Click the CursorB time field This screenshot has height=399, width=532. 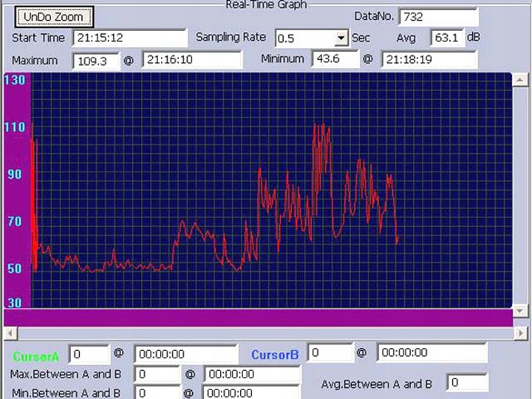[x=432, y=353]
